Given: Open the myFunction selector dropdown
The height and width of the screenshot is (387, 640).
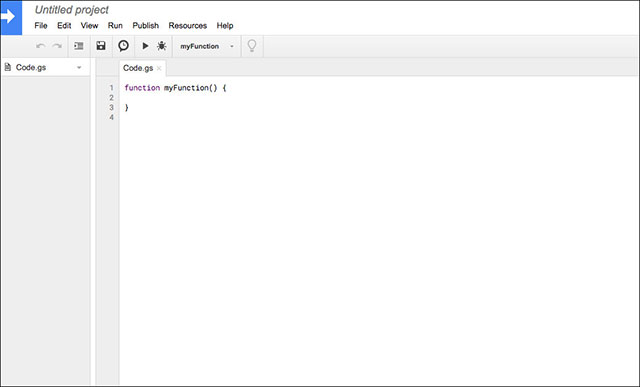Looking at the screenshot, I should (207, 46).
